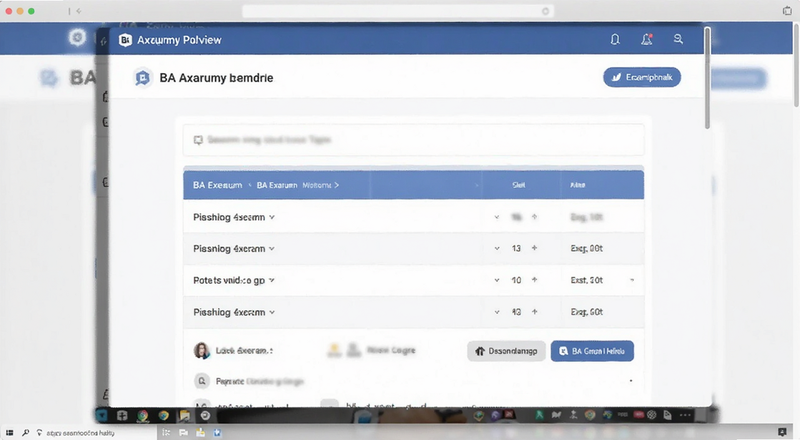The image size is (800, 440).
Task: Increase value in first Pisshlog 4seamn row
Action: (x=534, y=216)
